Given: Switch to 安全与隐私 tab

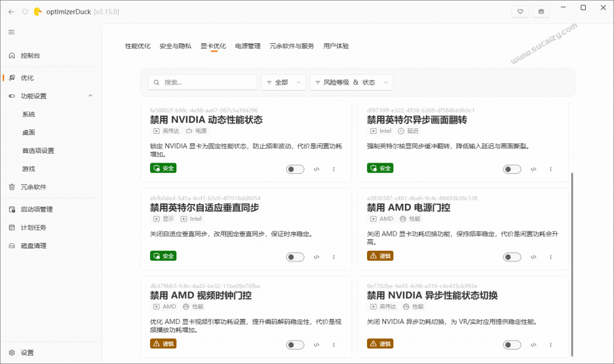Looking at the screenshot, I should 176,46.
